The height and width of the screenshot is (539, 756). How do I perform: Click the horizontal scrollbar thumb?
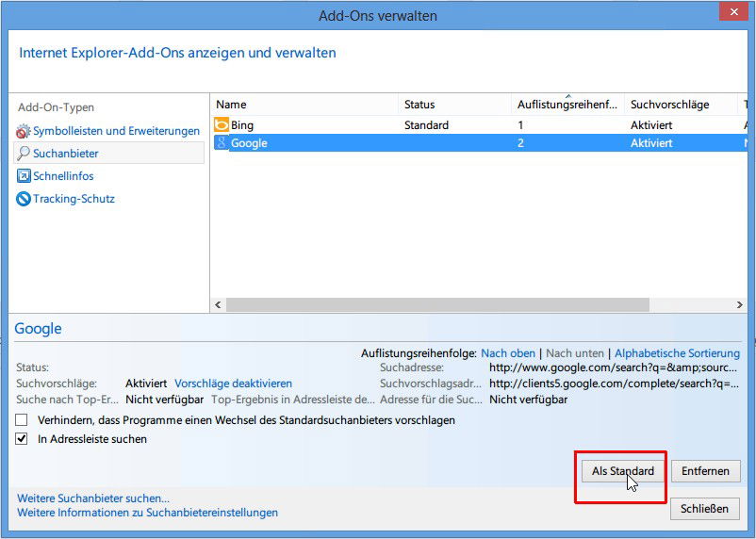tap(437, 304)
